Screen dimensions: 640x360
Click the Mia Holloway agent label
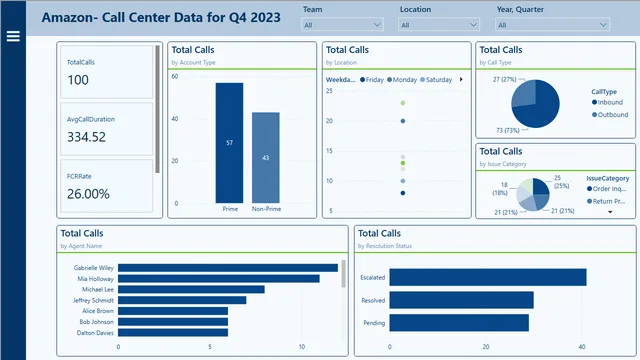pos(96,279)
